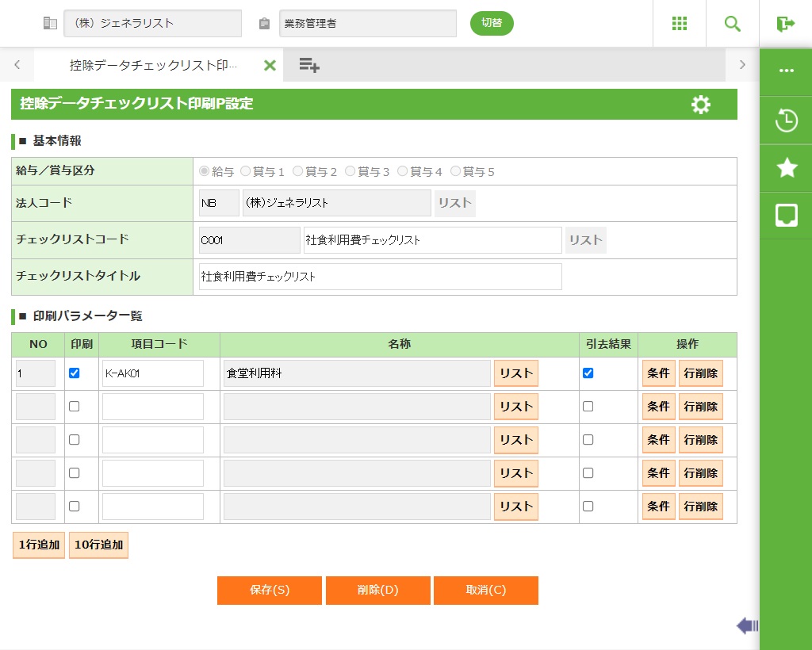Close the 控除データチェックリスト tab

(270, 65)
